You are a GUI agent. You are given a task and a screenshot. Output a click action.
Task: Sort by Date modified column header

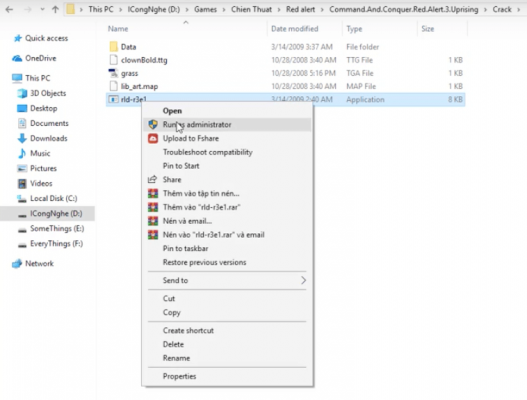pos(295,29)
